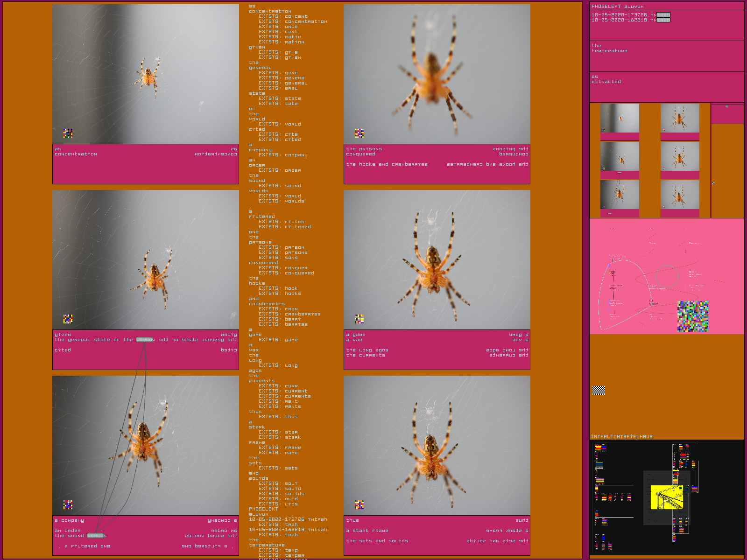Screen dimensions: 747x560
Task: Click the PHOSELEKT aluwum panel header
Action: click(x=617, y=7)
